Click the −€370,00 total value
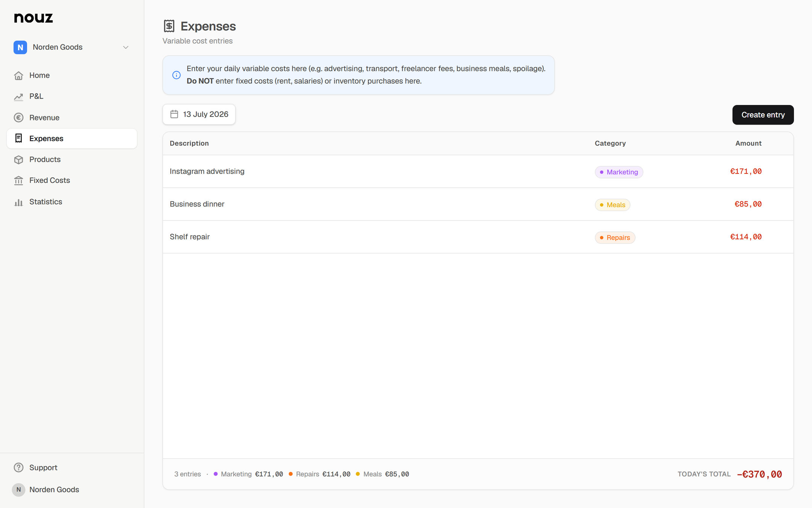Viewport: 812px width, 508px height. pos(759,474)
